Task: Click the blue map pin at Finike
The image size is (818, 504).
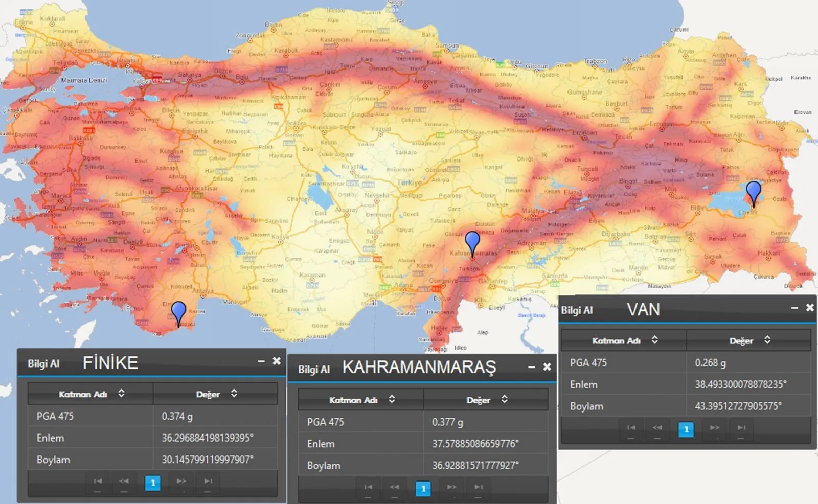Action: tap(178, 311)
